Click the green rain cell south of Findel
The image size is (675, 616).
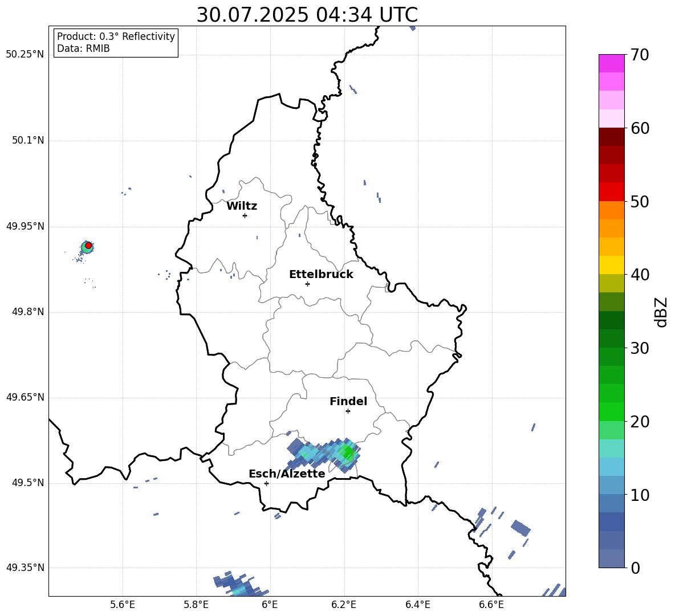coord(347,452)
